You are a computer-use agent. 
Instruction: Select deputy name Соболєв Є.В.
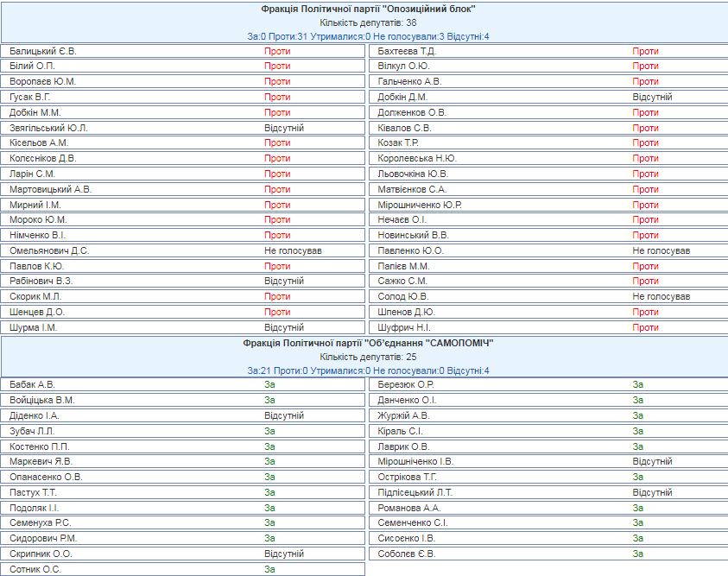(x=407, y=554)
